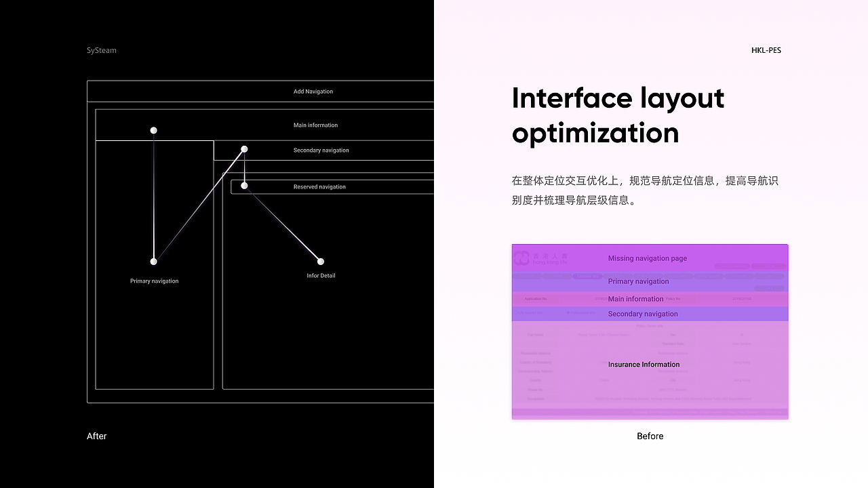This screenshot has width=868, height=488.
Task: Select 'Main information' in the After wireframe
Action: [x=264, y=125]
